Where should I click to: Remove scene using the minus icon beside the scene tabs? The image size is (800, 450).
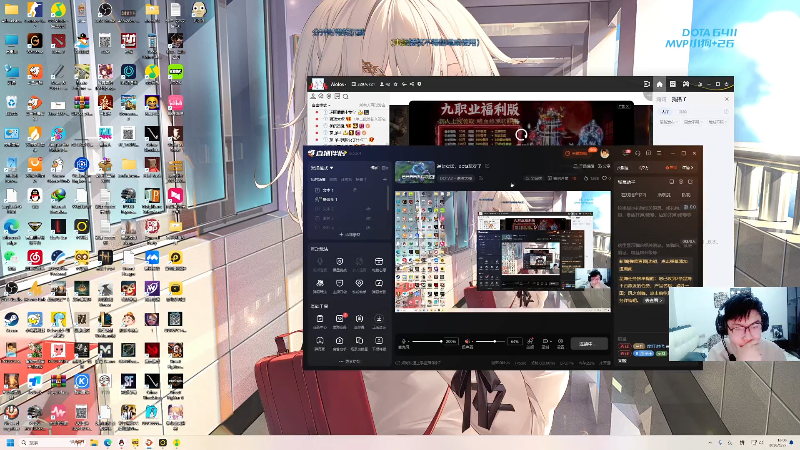pos(385,180)
